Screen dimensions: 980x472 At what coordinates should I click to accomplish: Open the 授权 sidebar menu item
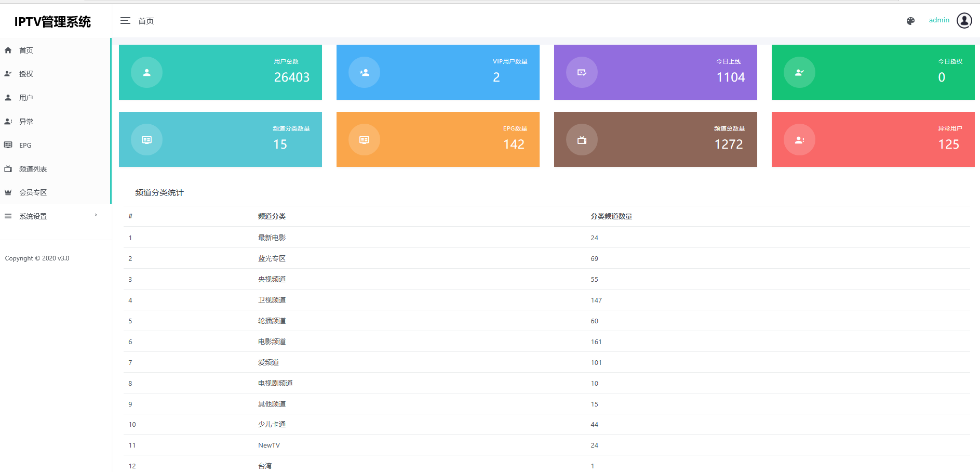[x=26, y=74]
